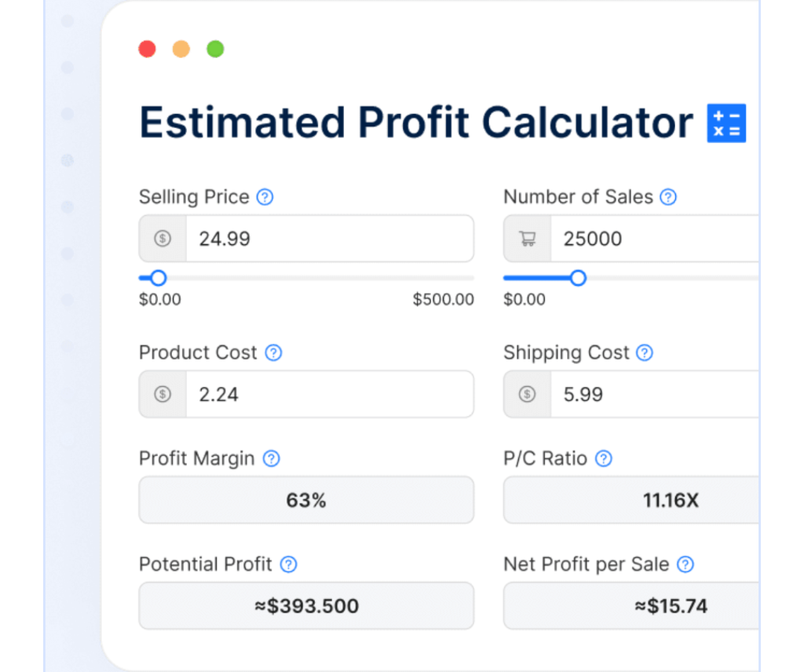Click the help icon next to Selling Price
This screenshot has width=804, height=672.
[x=265, y=197]
